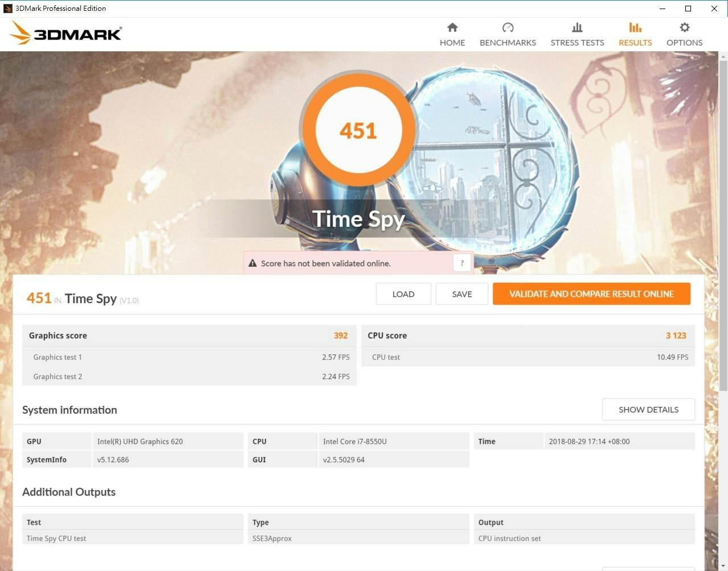Click the question mark help button
Image resolution: width=728 pixels, height=571 pixels.
462,263
